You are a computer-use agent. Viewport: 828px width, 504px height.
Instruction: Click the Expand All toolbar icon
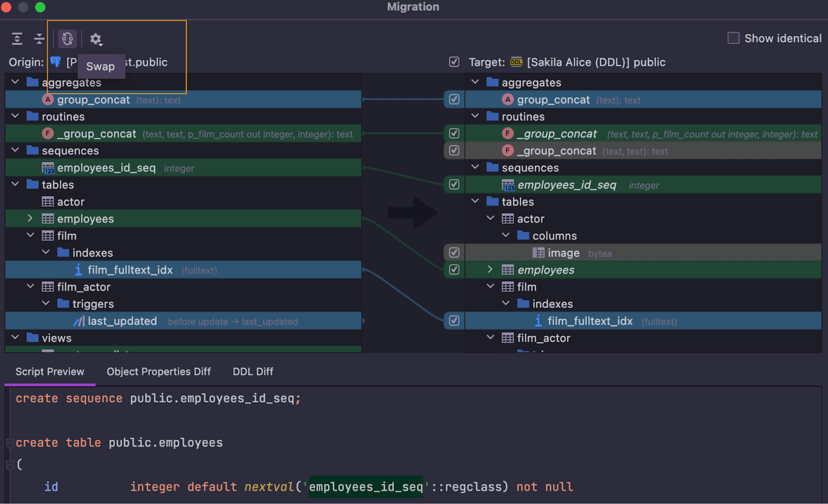pos(17,39)
